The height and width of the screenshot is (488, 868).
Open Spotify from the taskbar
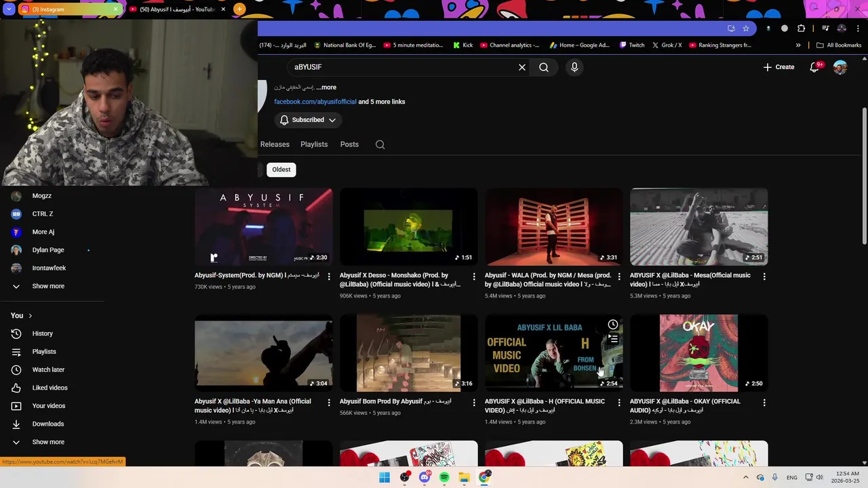pyautogui.click(x=444, y=478)
